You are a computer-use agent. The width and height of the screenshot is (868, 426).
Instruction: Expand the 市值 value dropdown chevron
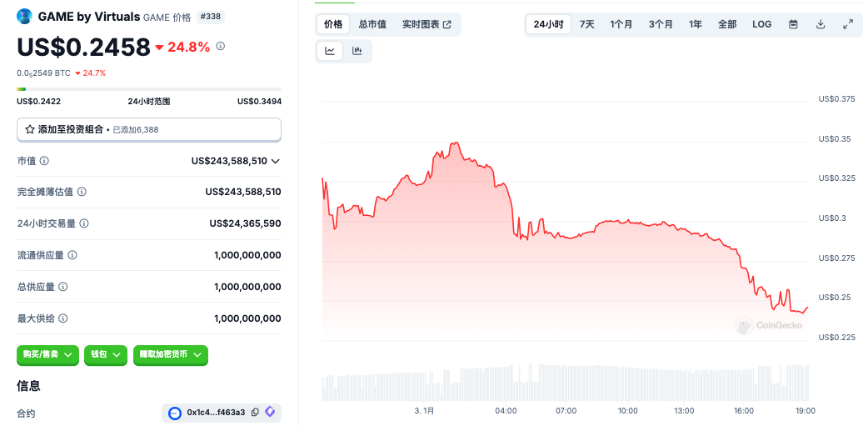click(x=276, y=161)
